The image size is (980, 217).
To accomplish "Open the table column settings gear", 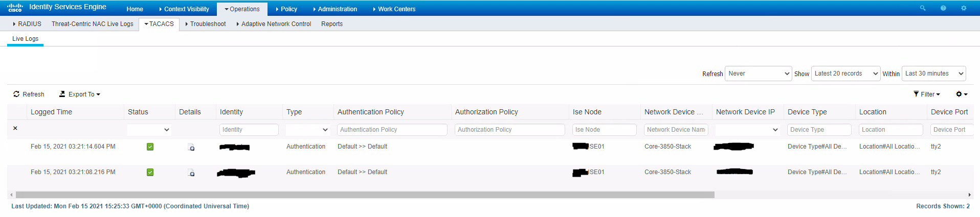I will coord(962,94).
